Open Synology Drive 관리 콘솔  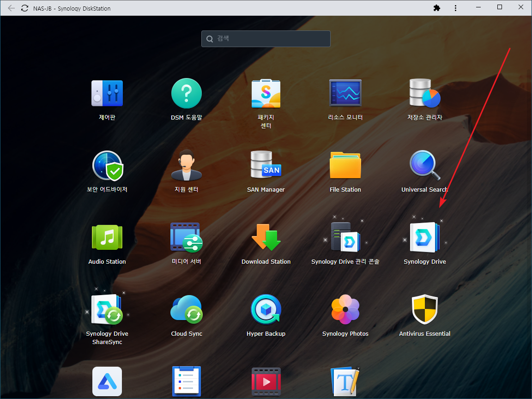[x=345, y=237]
